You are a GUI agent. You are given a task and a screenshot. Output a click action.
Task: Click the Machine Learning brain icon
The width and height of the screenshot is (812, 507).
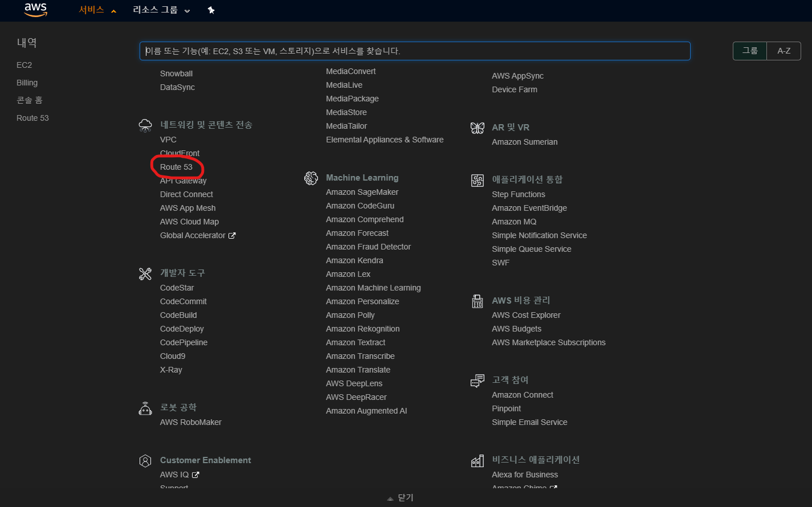[x=311, y=178]
